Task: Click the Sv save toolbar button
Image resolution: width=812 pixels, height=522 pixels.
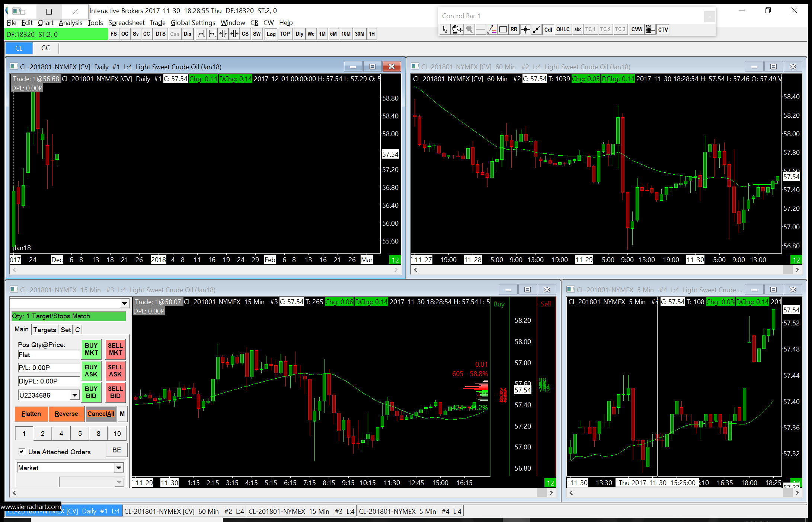Action: click(136, 34)
